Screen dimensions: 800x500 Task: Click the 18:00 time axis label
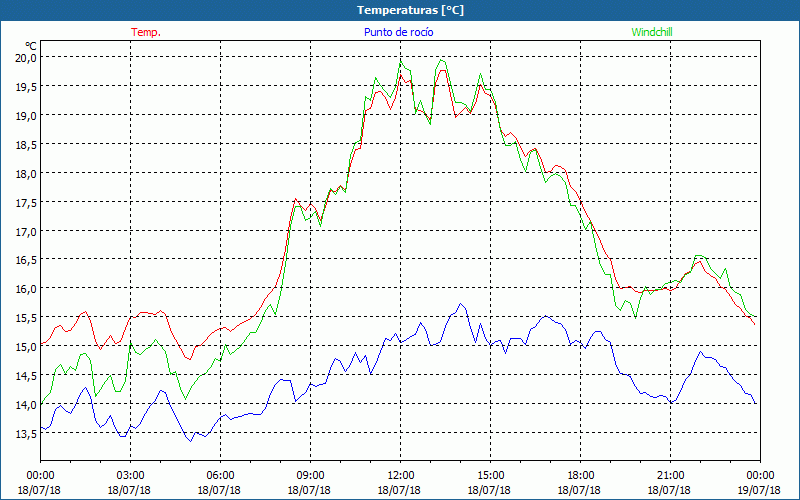[580, 476]
